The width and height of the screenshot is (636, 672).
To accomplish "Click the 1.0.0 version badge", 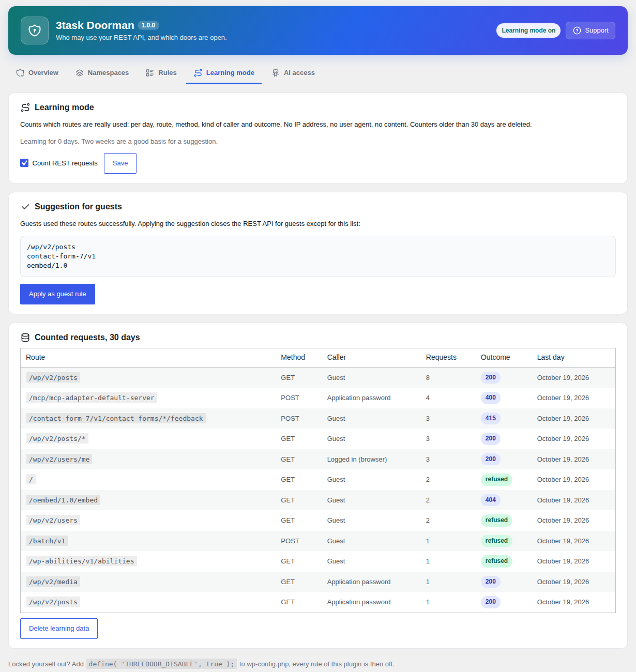I will tap(148, 25).
